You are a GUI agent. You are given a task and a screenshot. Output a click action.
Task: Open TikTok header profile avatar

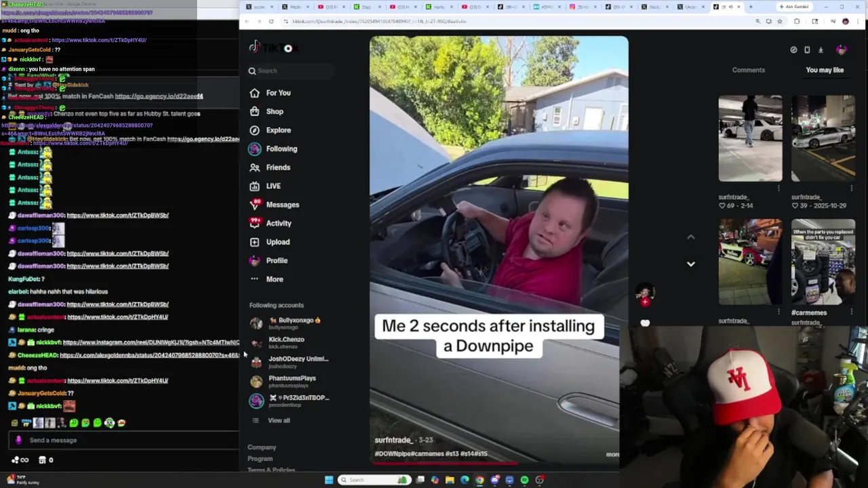point(842,49)
